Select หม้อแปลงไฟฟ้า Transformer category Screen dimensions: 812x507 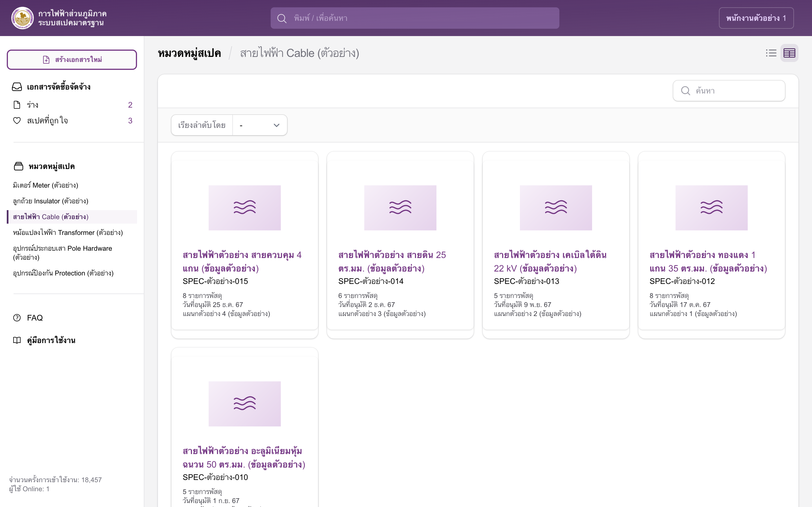point(68,232)
